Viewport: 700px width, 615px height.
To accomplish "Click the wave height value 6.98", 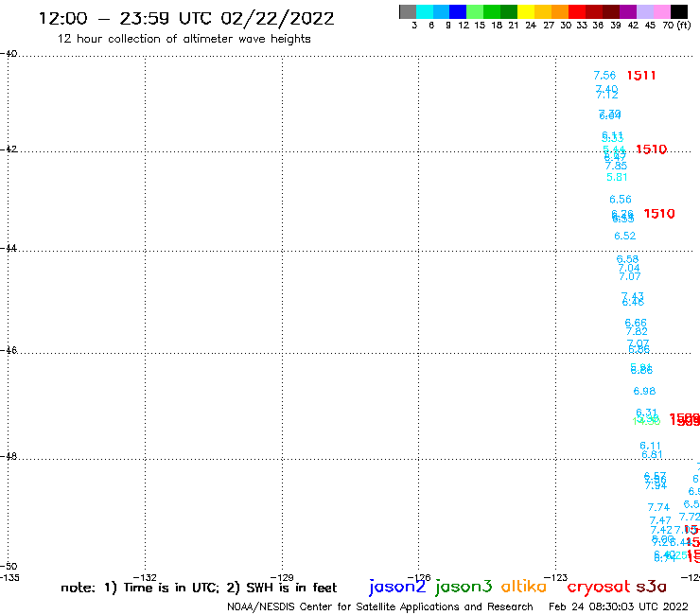I will pos(644,392).
